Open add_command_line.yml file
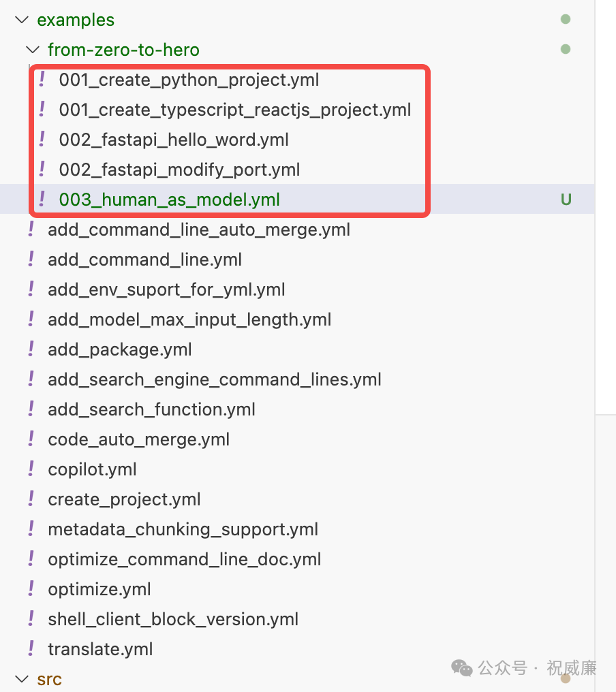Viewport: 616px width, 692px height. 145,260
